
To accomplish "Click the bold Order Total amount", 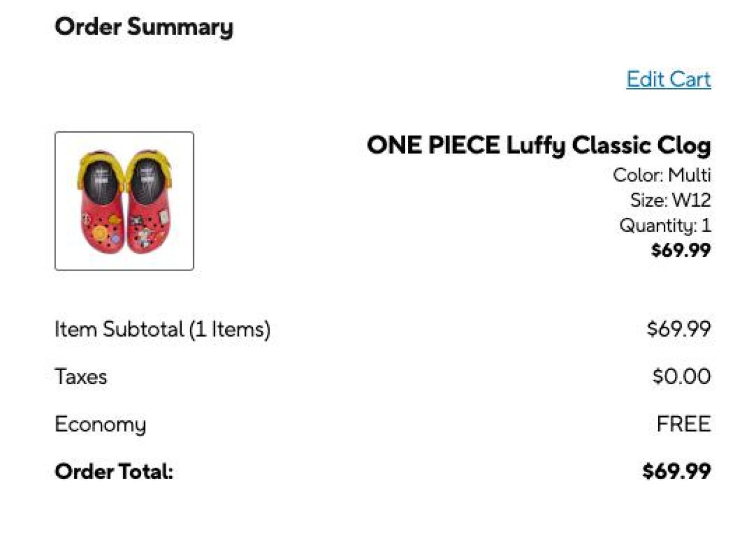I will pos(676,472).
